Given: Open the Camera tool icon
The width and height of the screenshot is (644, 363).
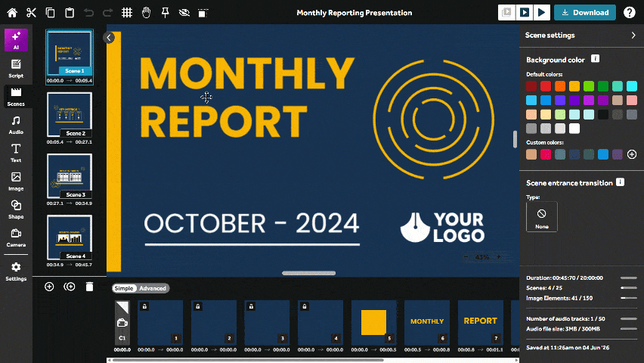Looking at the screenshot, I should [16, 237].
